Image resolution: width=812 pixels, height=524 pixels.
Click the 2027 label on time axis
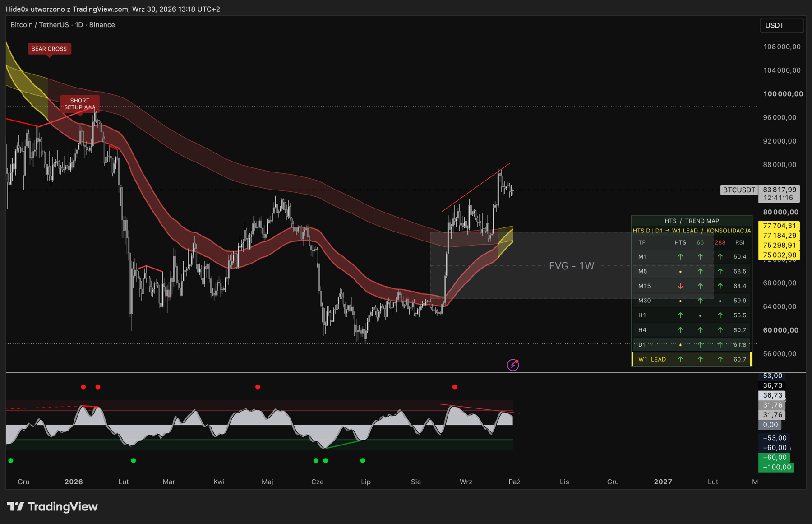[663, 482]
